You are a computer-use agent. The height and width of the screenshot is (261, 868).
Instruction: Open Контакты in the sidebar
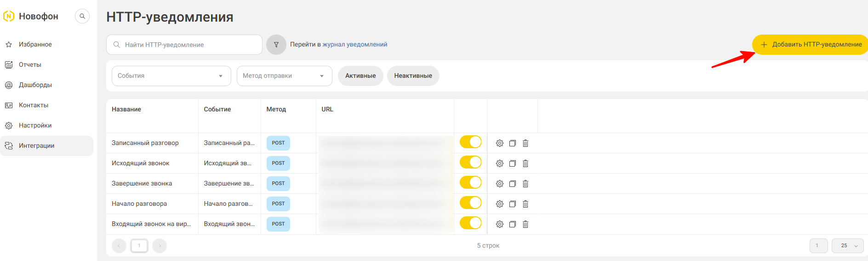click(x=47, y=105)
